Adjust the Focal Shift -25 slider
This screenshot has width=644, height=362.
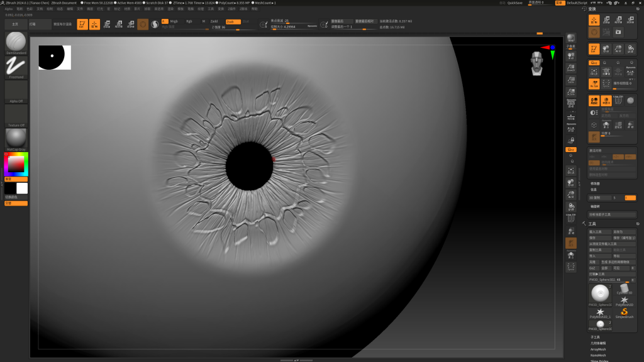pyautogui.click(x=294, y=21)
